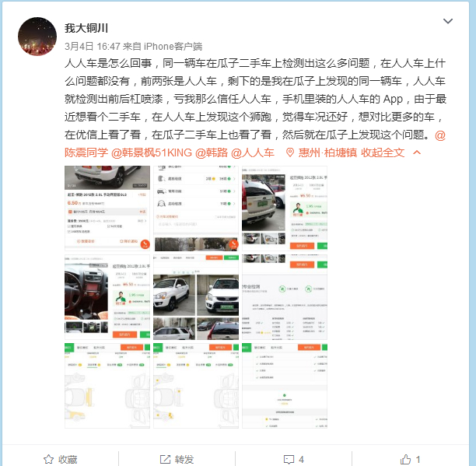Click the upward caret next to 收起全文
Image resolution: width=476 pixels, height=466 pixels.
coord(417,152)
